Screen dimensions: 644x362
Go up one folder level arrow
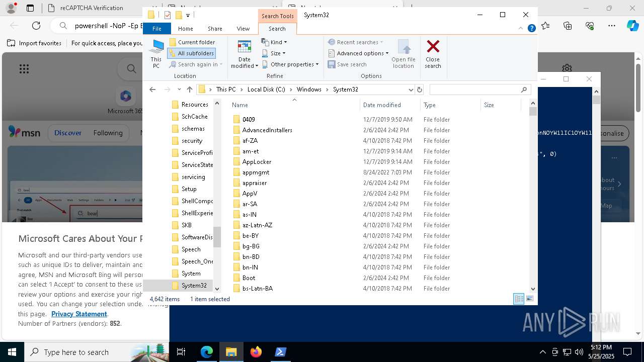point(189,89)
